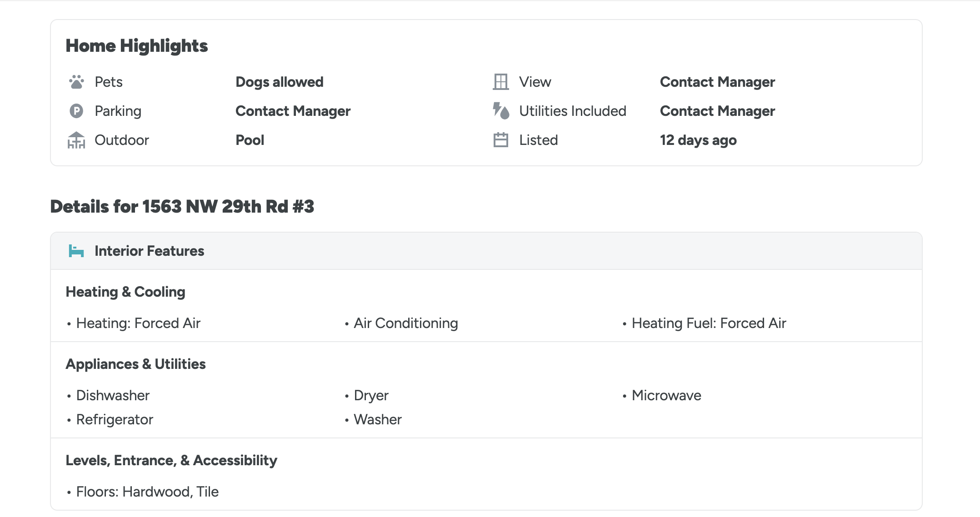Click the 12 days ago listed value
The width and height of the screenshot is (980, 517).
tap(698, 140)
